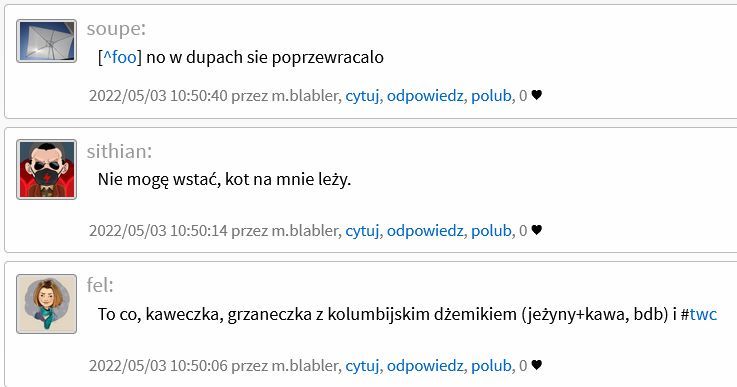The image size is (737, 387).
Task: Click the heart icon on soupe's post
Action: pos(537,95)
